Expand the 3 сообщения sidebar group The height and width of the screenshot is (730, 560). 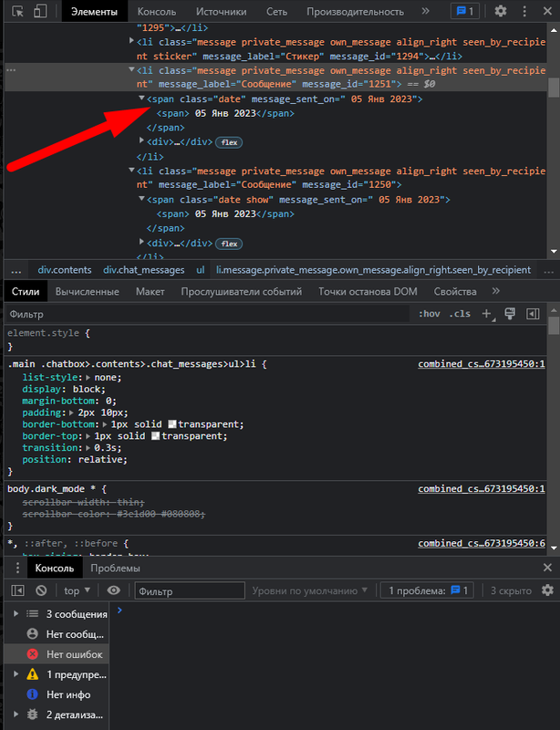16,613
